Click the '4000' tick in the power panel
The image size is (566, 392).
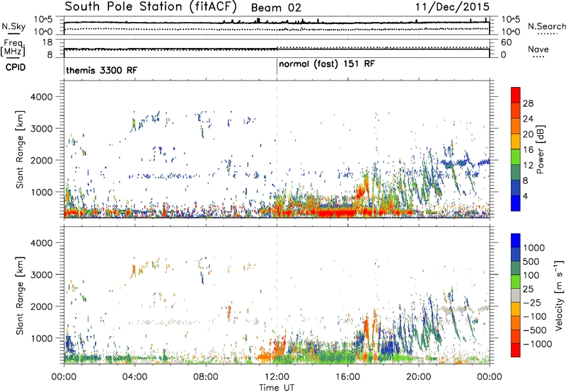coord(41,97)
